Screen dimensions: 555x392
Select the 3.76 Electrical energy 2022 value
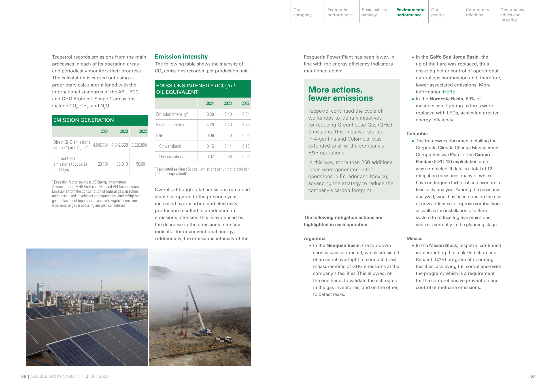click(246, 125)
